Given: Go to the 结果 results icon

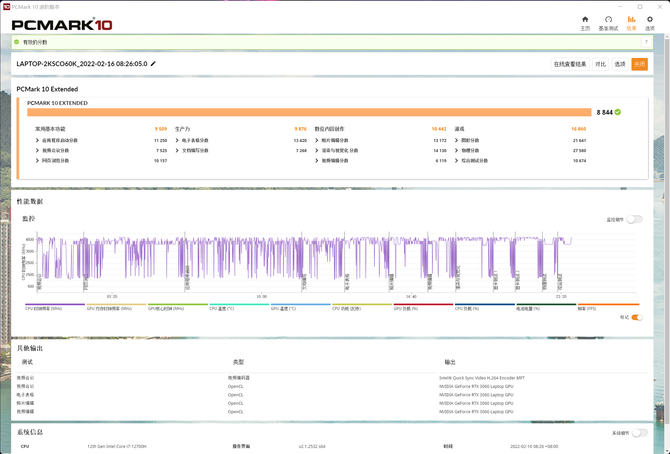Looking at the screenshot, I should [631, 22].
